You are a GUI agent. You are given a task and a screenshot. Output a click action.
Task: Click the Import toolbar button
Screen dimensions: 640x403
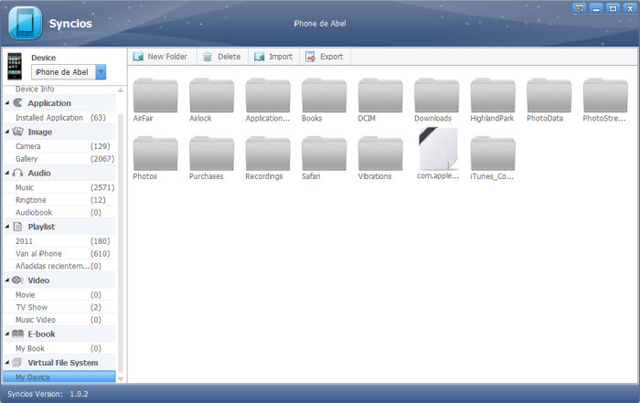pos(273,57)
